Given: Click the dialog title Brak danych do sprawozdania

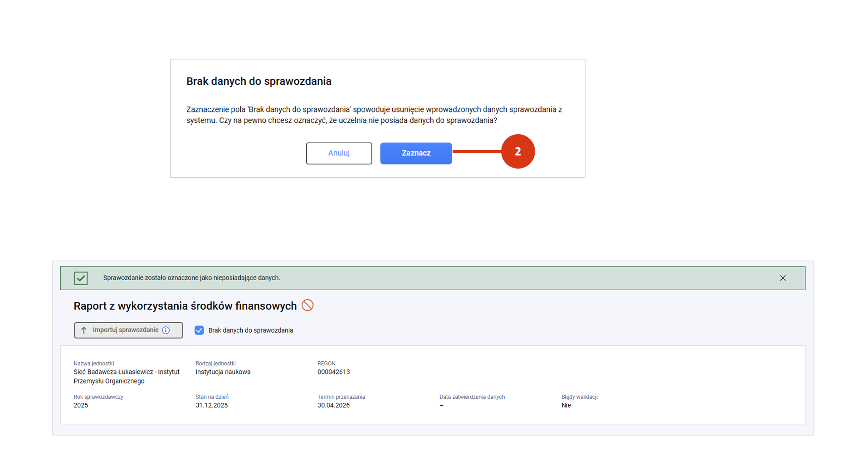Looking at the screenshot, I should pos(258,81).
